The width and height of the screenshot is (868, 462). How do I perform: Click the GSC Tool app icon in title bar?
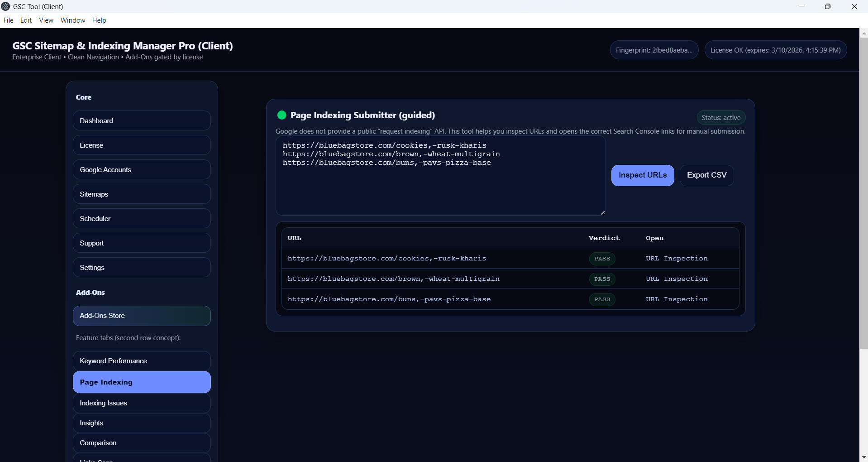pos(5,6)
